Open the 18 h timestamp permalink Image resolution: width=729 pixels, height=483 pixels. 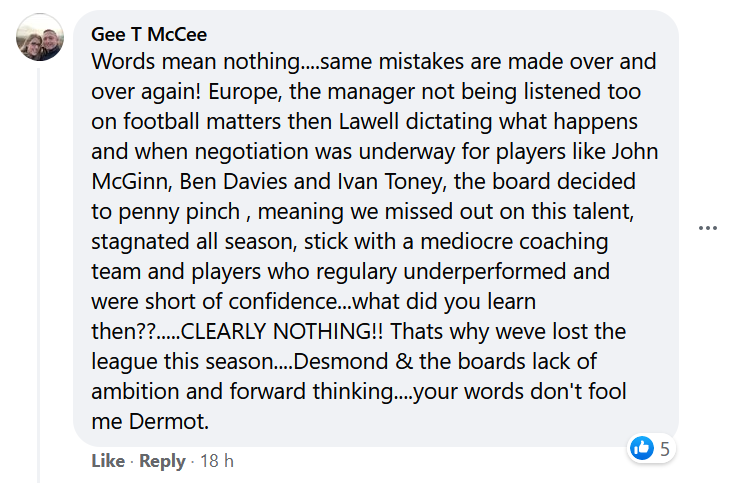click(x=217, y=461)
